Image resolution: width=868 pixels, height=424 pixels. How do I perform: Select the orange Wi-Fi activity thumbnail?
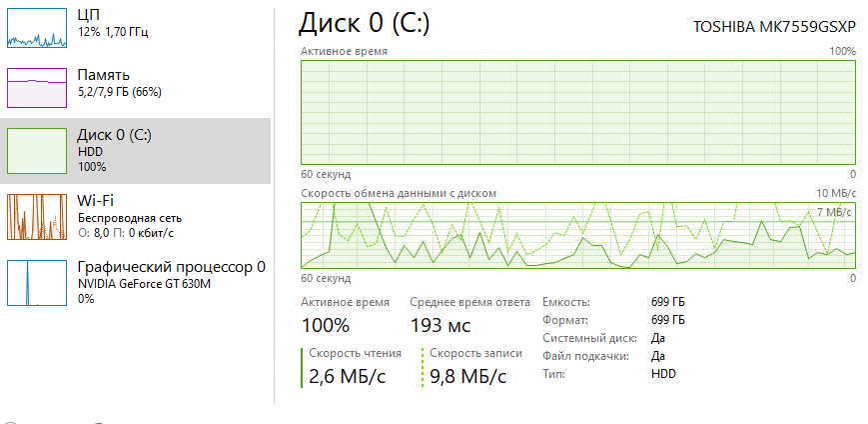37,216
